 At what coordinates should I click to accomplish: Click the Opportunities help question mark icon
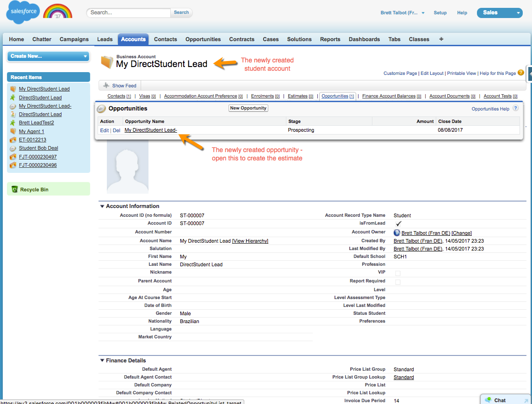(515, 109)
